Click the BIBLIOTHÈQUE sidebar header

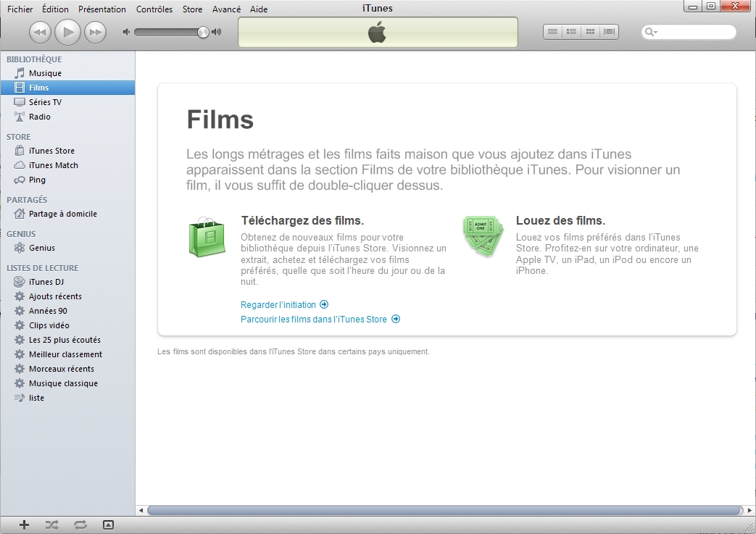(x=34, y=59)
